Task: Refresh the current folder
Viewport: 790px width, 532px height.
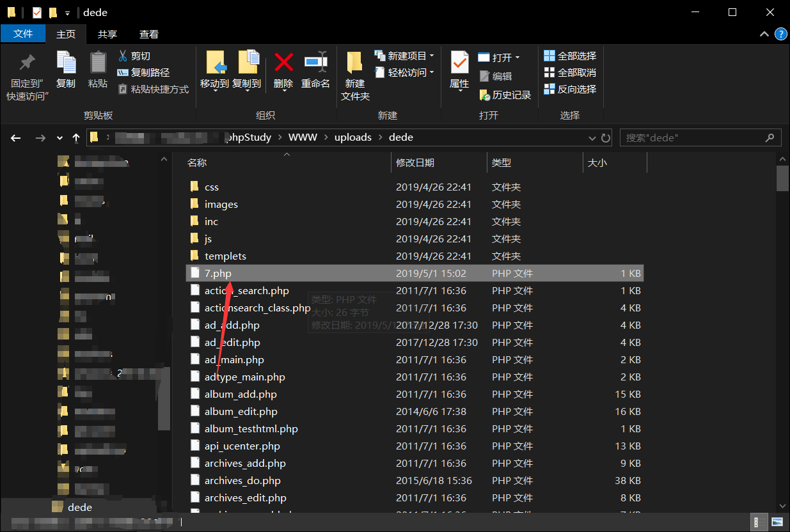Action: tap(606, 137)
